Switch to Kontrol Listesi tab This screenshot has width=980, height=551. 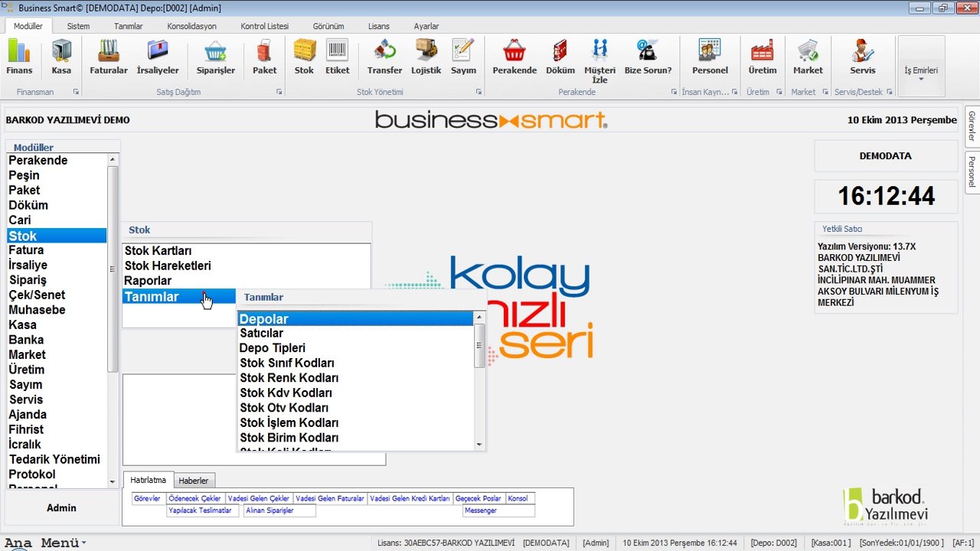tap(265, 26)
